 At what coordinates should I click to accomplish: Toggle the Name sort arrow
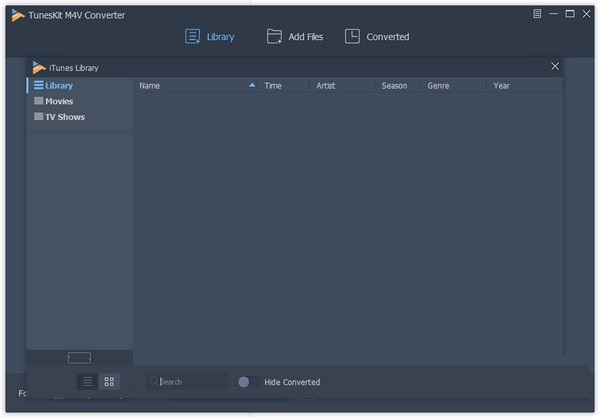(252, 85)
